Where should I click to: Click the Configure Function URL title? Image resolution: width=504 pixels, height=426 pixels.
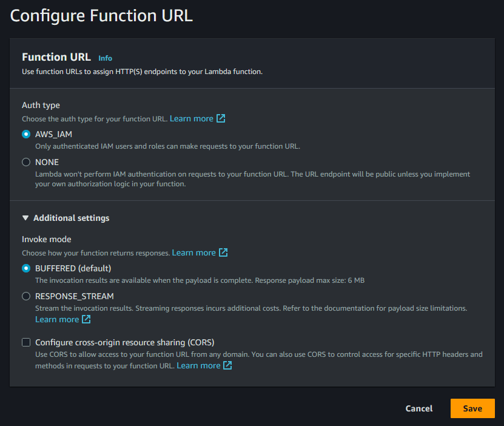101,16
